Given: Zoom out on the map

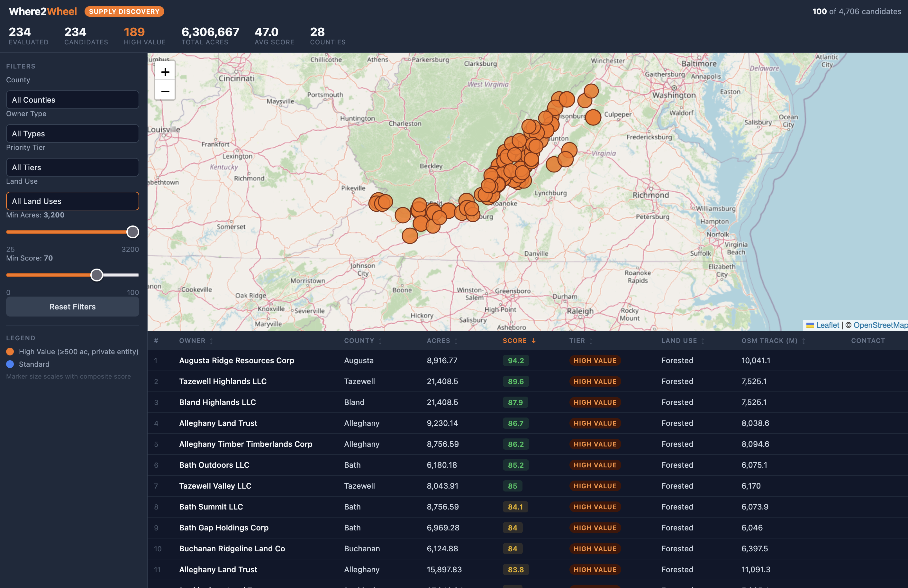Looking at the screenshot, I should pos(165,91).
